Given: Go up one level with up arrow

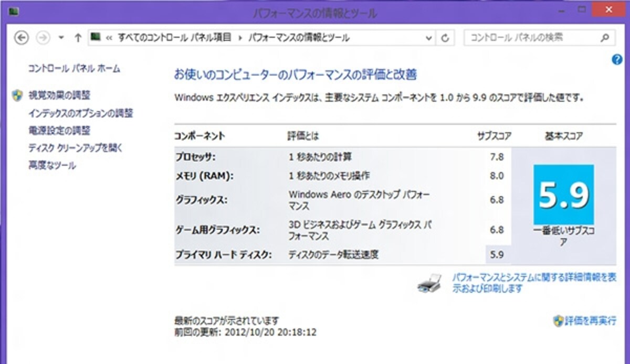Looking at the screenshot, I should [x=78, y=38].
